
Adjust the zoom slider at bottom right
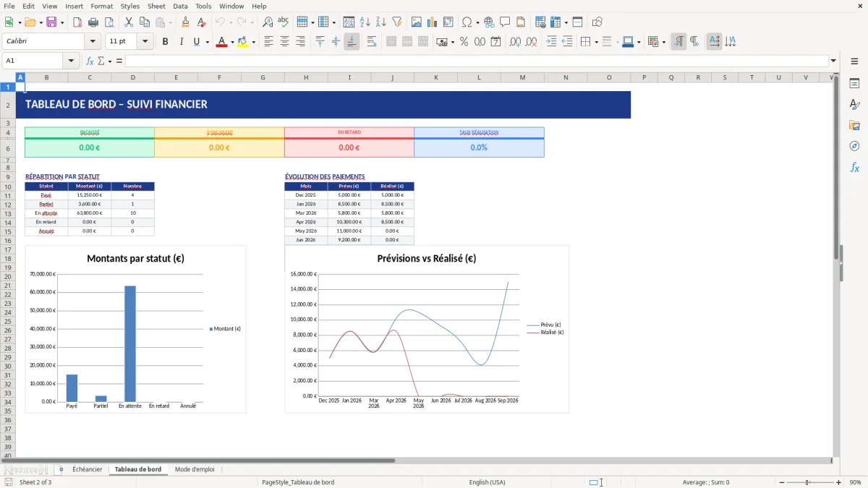point(807,482)
